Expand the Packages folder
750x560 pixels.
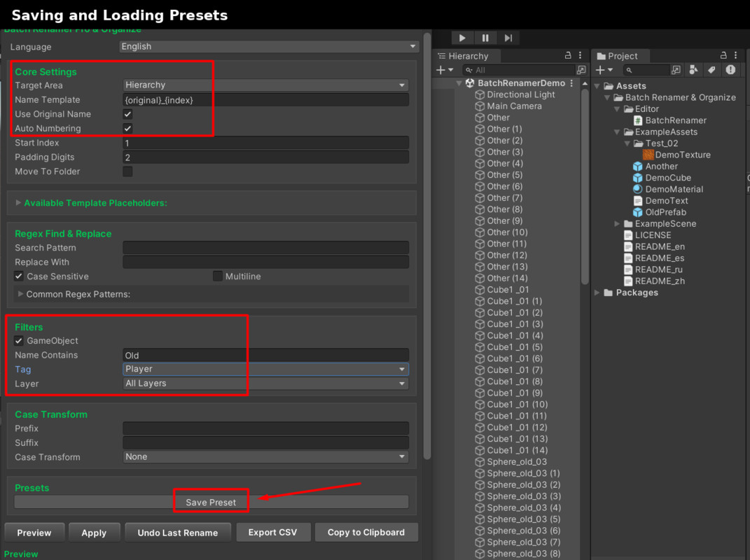(x=597, y=293)
